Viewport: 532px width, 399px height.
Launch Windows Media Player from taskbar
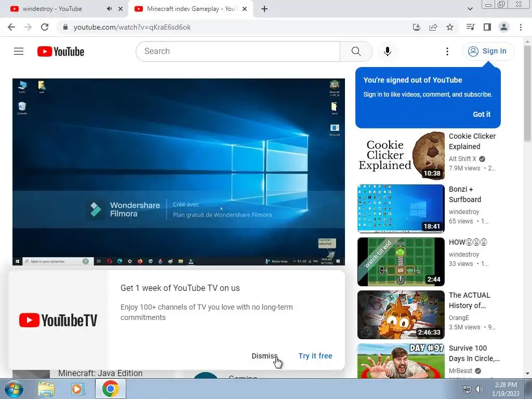point(78,389)
